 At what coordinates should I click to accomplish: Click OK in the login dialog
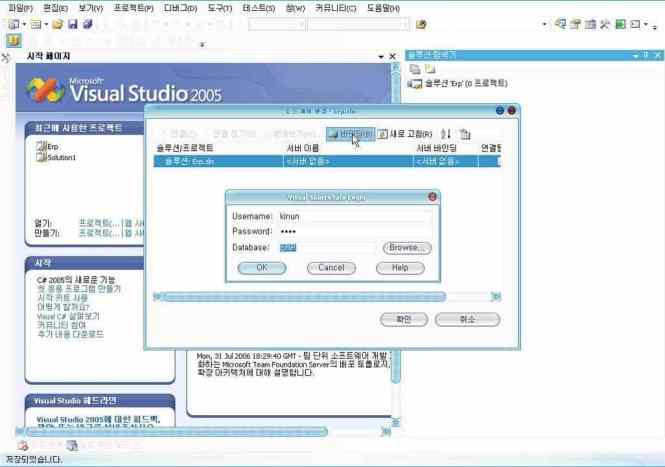click(x=262, y=268)
